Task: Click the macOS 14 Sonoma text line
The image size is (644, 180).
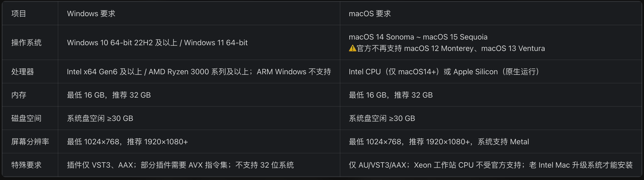Action: [x=418, y=37]
